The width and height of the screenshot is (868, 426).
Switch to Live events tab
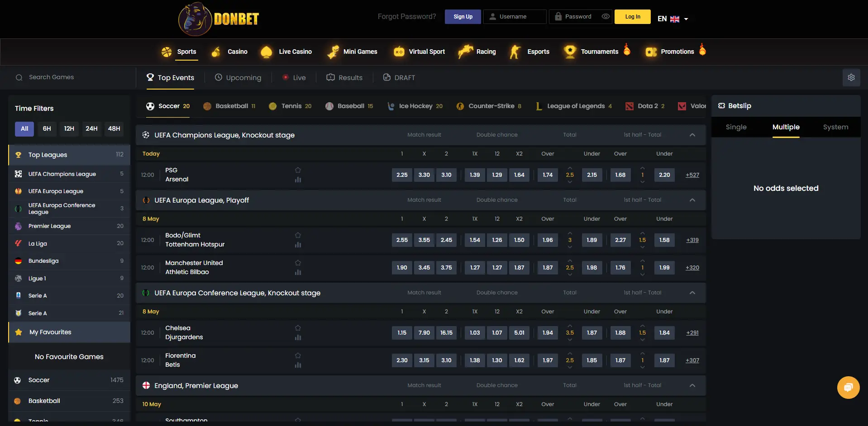pyautogui.click(x=294, y=78)
